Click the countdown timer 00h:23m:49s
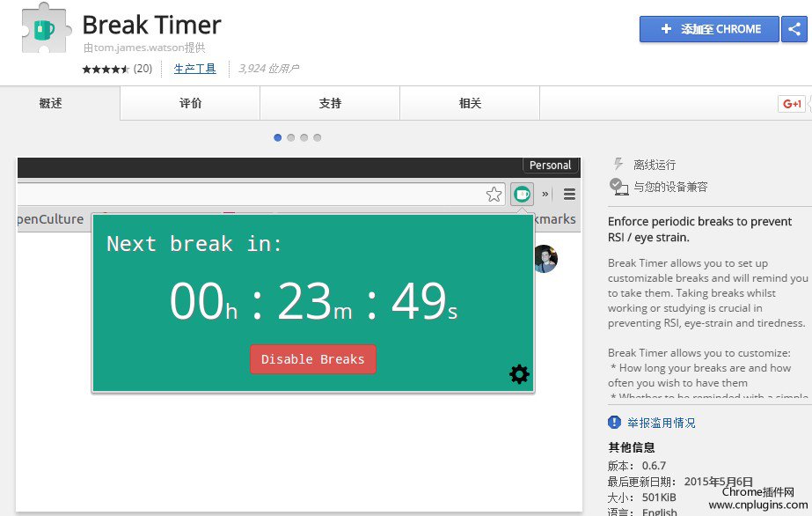Viewport: 812px width, 516px height. click(x=314, y=301)
